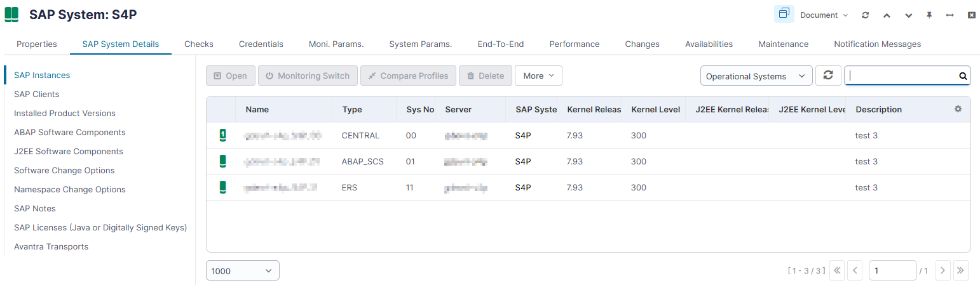Sort by the Name column header
Screen dimensions: 980x285
[x=257, y=109]
